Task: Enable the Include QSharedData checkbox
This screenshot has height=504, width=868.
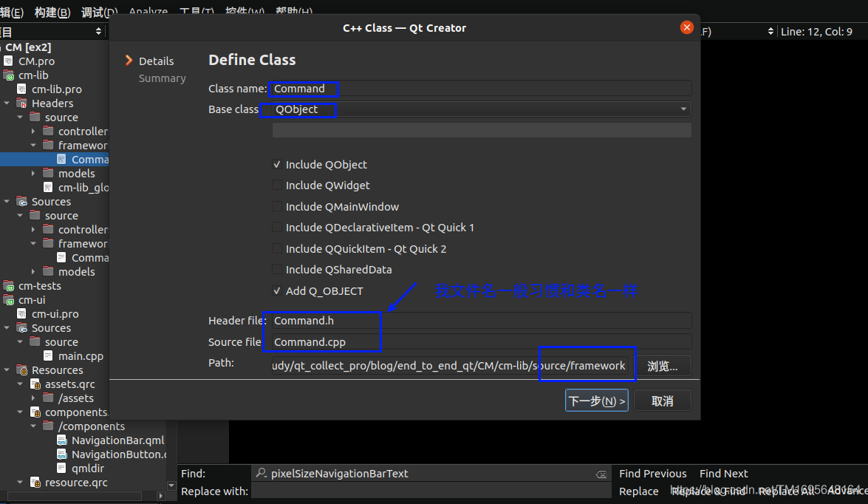Action: 277,270
